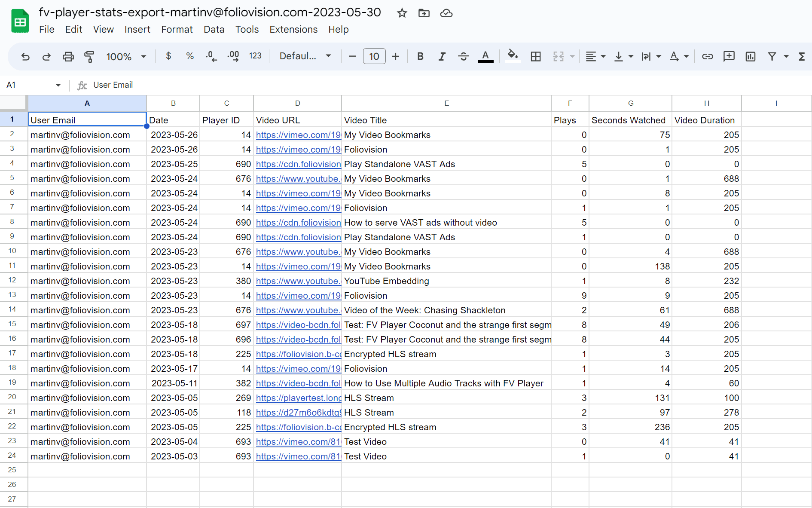Toggle strikethrough formatting
Screen dimensions: 812x508
coord(463,56)
